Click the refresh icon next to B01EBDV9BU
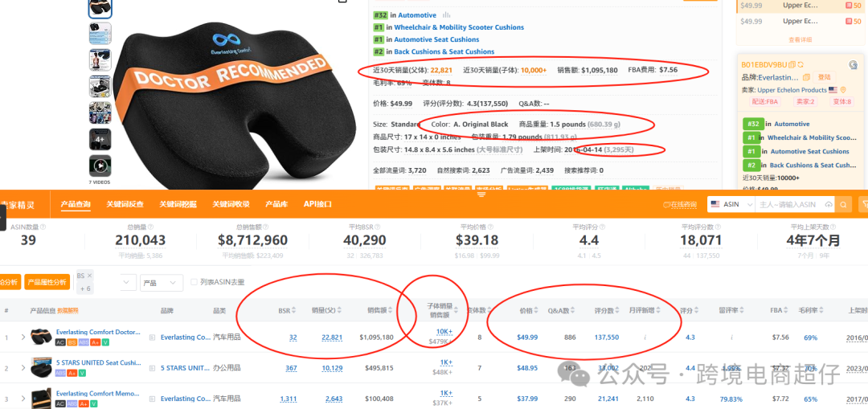Image resolution: width=868 pixels, height=409 pixels. (x=801, y=65)
